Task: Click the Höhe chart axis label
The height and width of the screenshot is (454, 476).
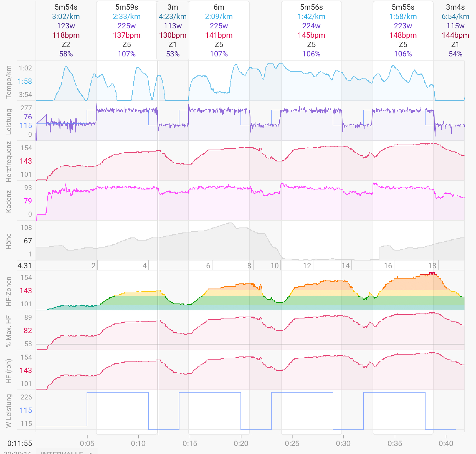Action: (9, 241)
